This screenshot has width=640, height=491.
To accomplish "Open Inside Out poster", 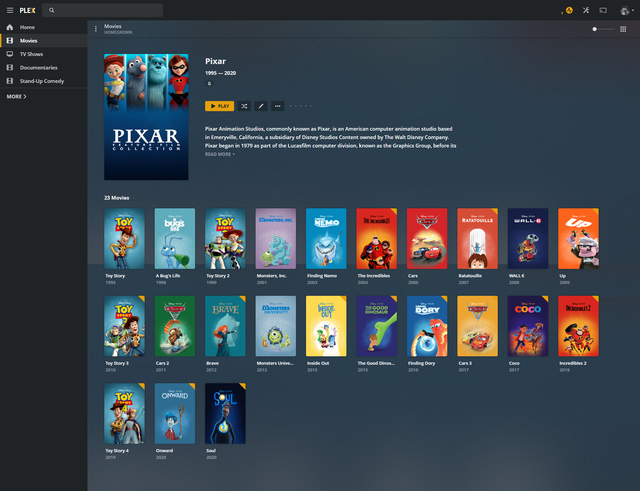I will [x=326, y=326].
